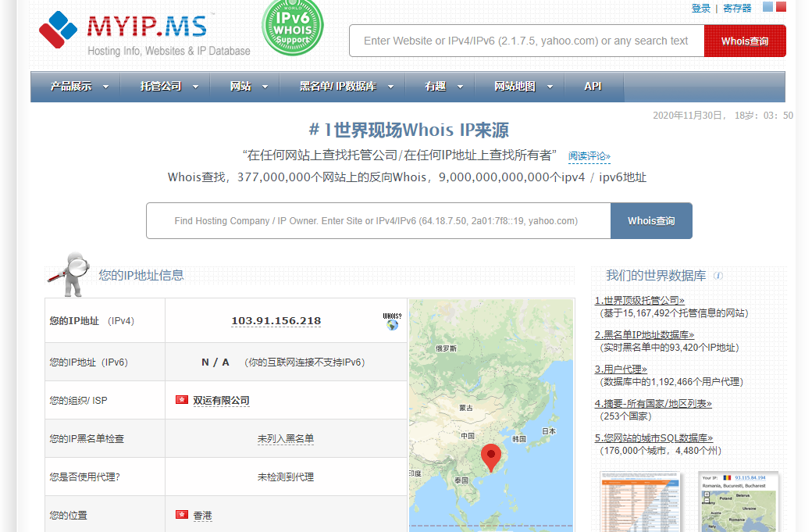Expand the 托管公司 dropdown menu
This screenshot has height=532, width=812.
(x=169, y=87)
